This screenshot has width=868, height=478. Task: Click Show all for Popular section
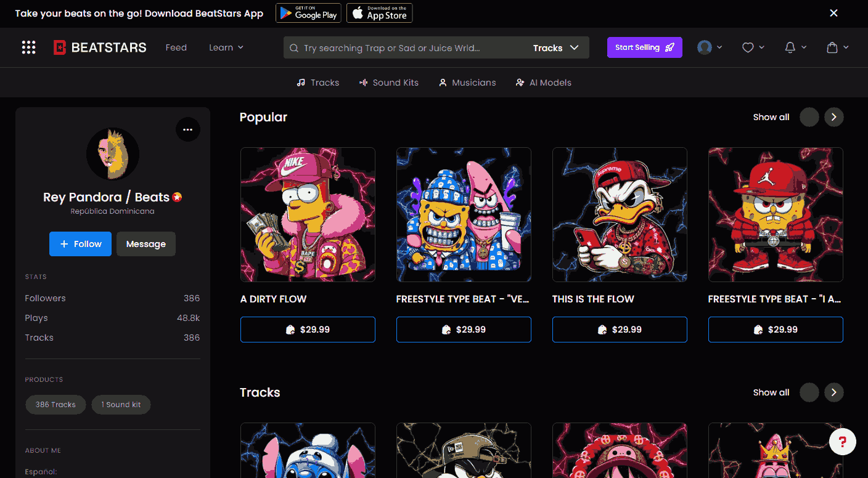tap(771, 117)
